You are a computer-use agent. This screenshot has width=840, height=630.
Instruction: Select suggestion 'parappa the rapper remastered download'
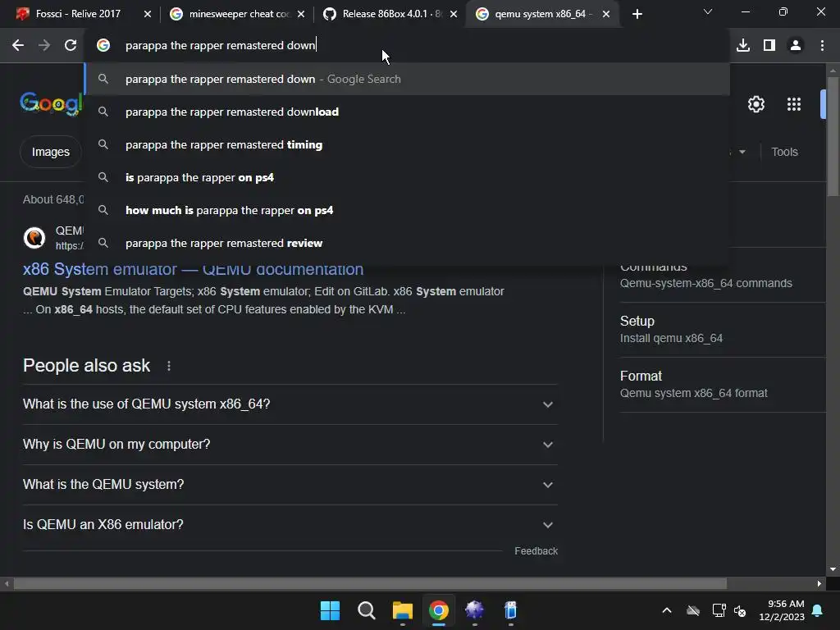tap(407, 112)
